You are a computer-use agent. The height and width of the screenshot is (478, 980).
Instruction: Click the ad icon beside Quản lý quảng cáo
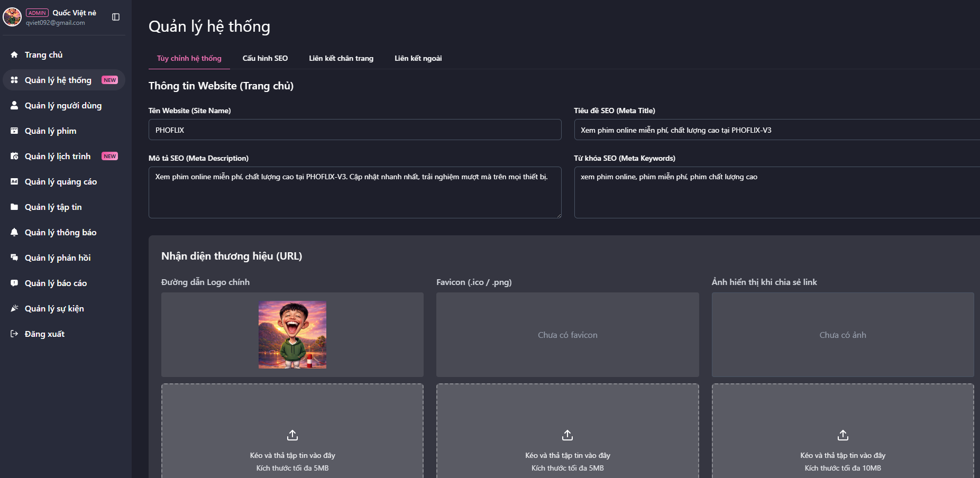[14, 181]
